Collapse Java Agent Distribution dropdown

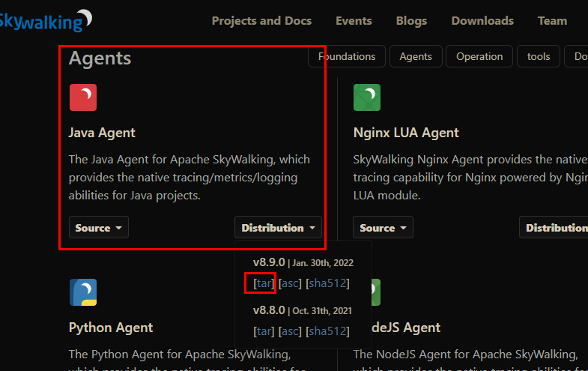(278, 227)
